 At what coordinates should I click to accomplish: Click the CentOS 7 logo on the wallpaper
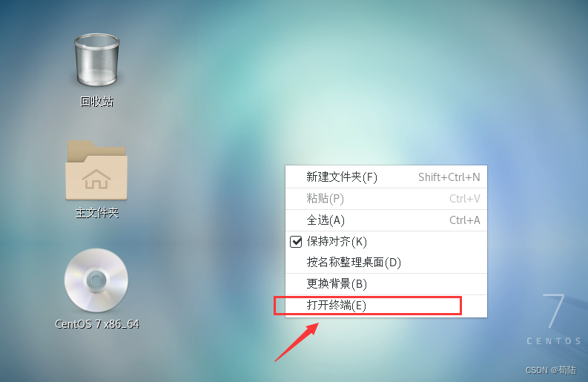tap(554, 319)
